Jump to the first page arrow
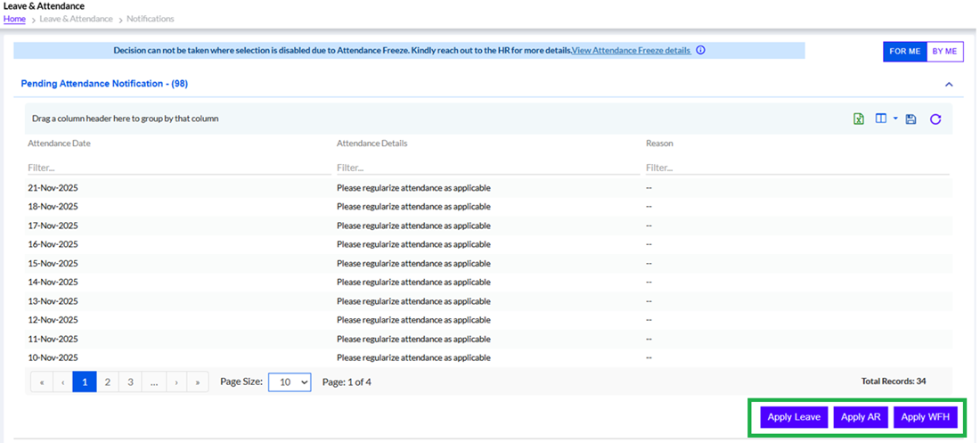The image size is (980, 443). pyautogui.click(x=42, y=382)
